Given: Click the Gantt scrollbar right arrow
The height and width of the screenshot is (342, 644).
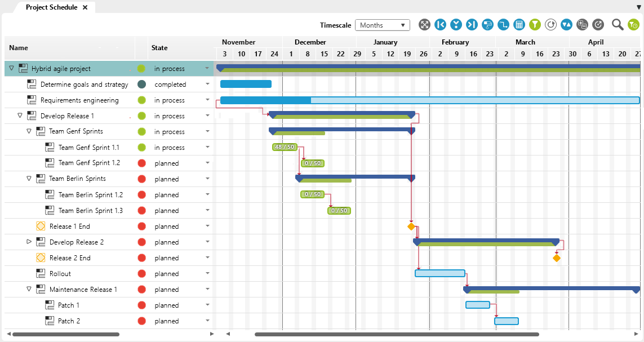Looking at the screenshot, I should coord(636,334).
